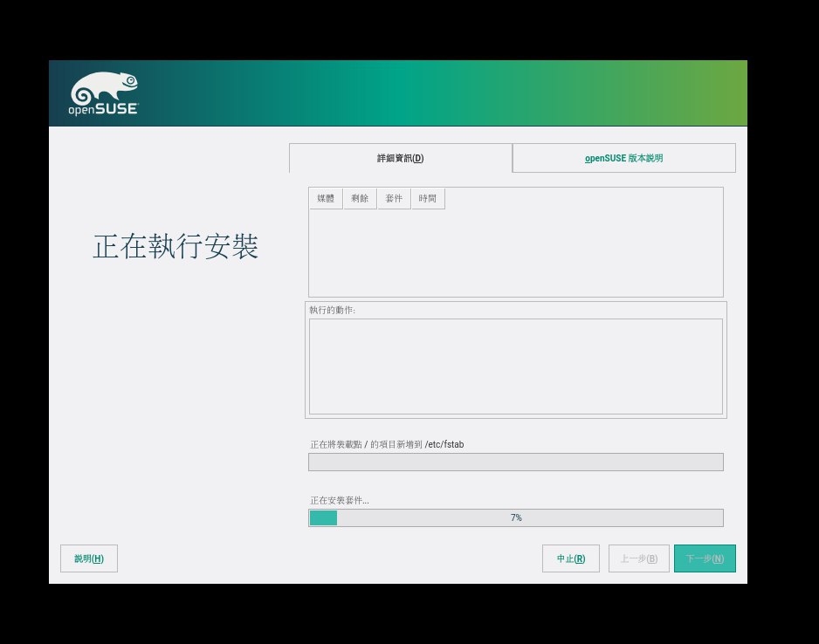Click the 正在執行安裝 heading text
The image size is (819, 644).
pyautogui.click(x=175, y=246)
